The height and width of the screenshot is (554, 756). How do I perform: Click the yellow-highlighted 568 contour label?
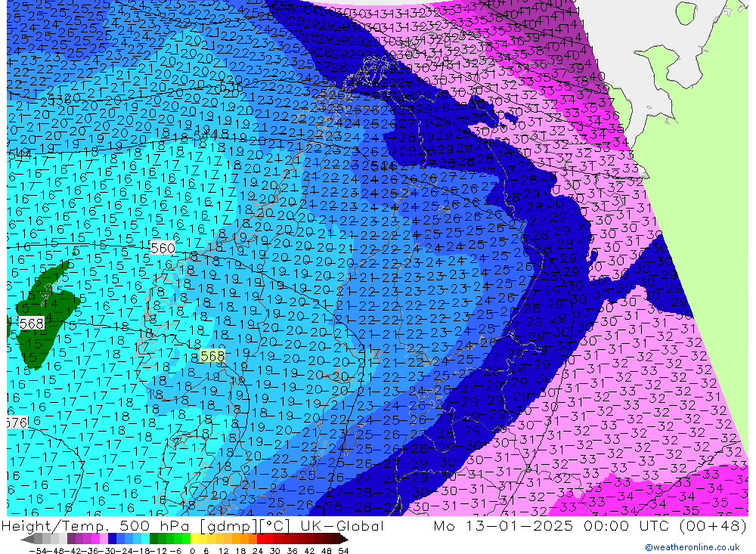[212, 356]
